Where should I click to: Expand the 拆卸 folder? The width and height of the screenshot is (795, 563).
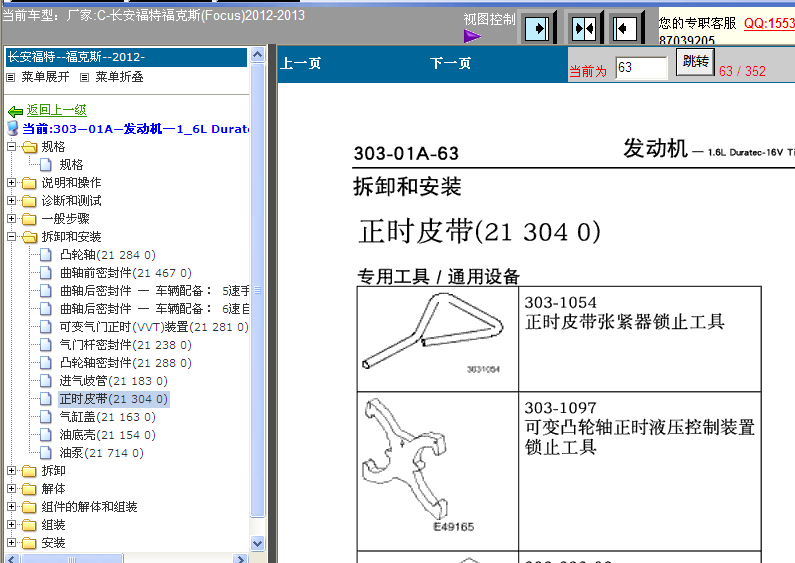tap(11, 471)
